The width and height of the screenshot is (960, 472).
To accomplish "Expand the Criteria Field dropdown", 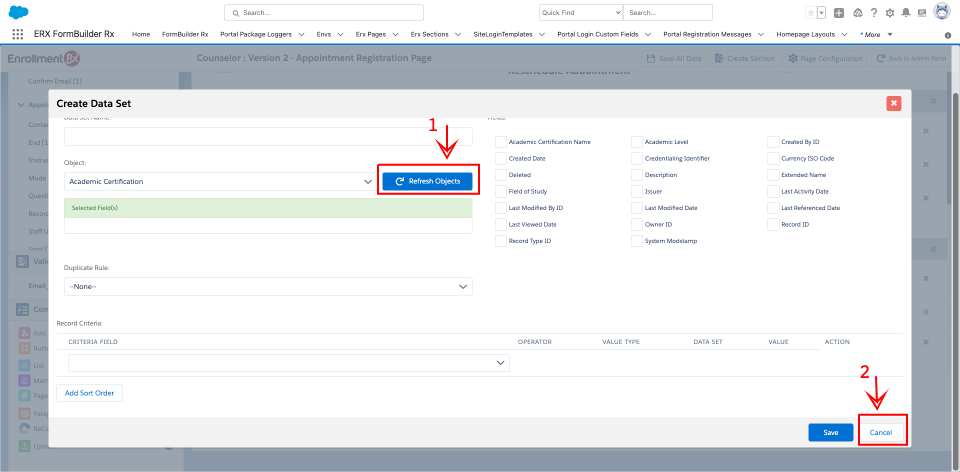I will tap(289, 363).
